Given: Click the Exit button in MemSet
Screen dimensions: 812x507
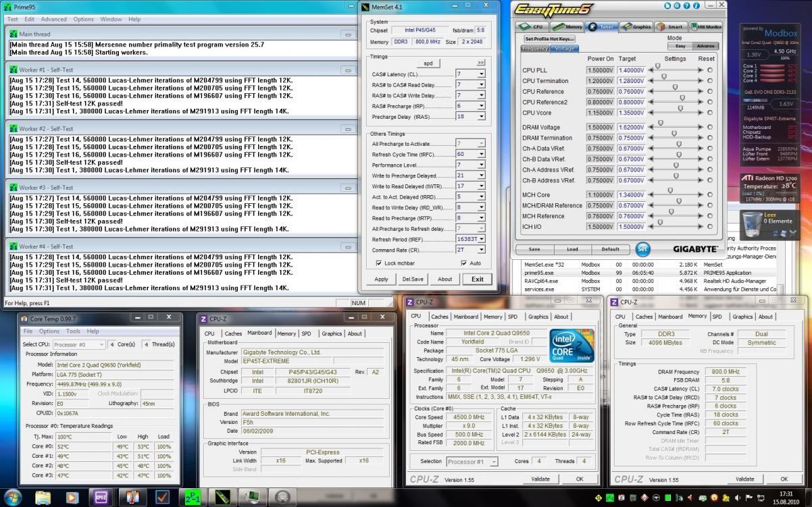Looking at the screenshot, I should pyautogui.click(x=477, y=279).
